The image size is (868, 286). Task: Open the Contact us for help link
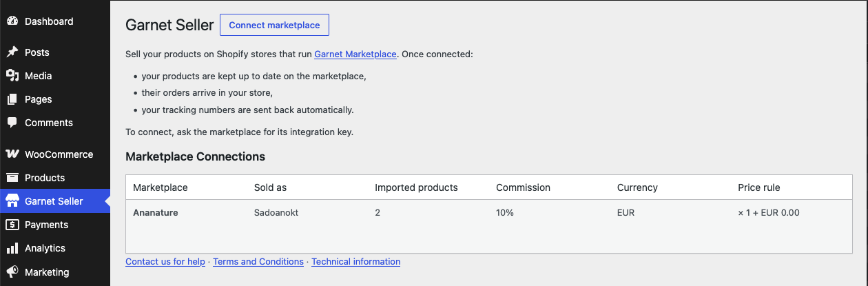(x=165, y=262)
